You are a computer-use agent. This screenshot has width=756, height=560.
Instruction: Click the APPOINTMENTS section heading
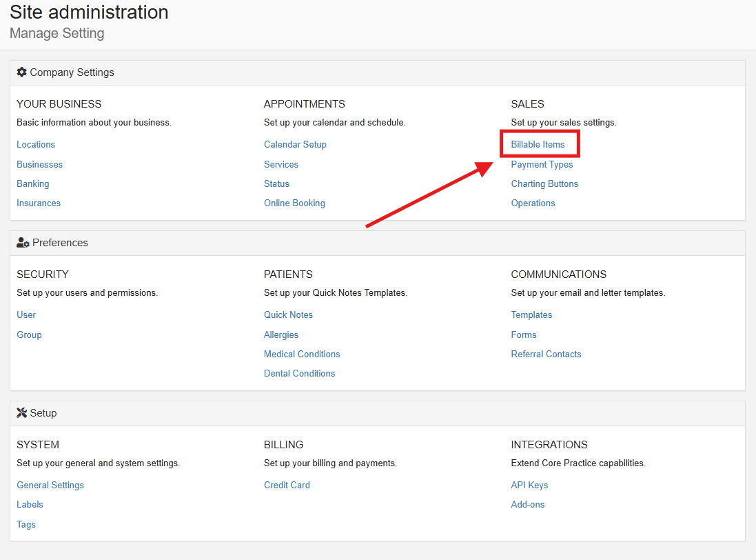(x=304, y=104)
